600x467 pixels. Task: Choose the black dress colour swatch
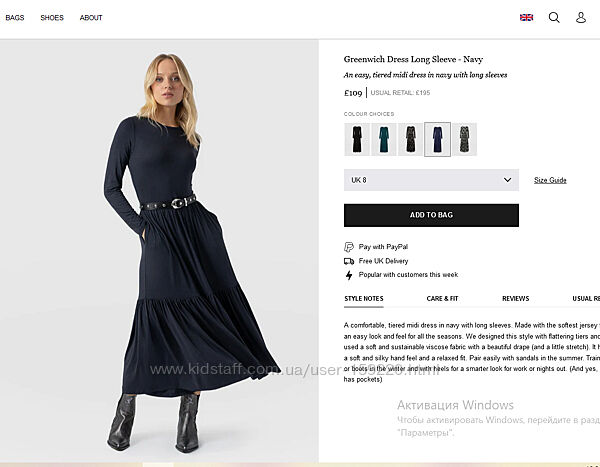(x=357, y=139)
